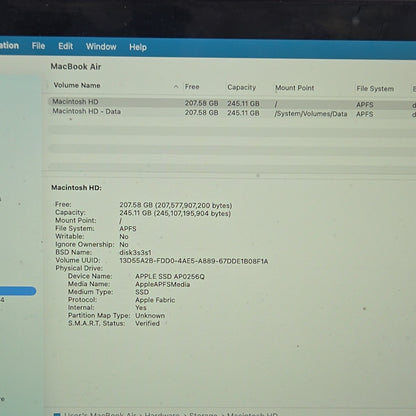Select the capacity value 245,107,195,904 bytes
Screen dimensions: 416x416
pos(192,213)
